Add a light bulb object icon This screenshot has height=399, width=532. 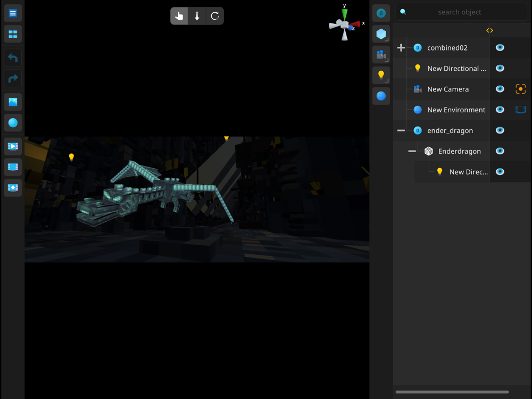pyautogui.click(x=381, y=76)
